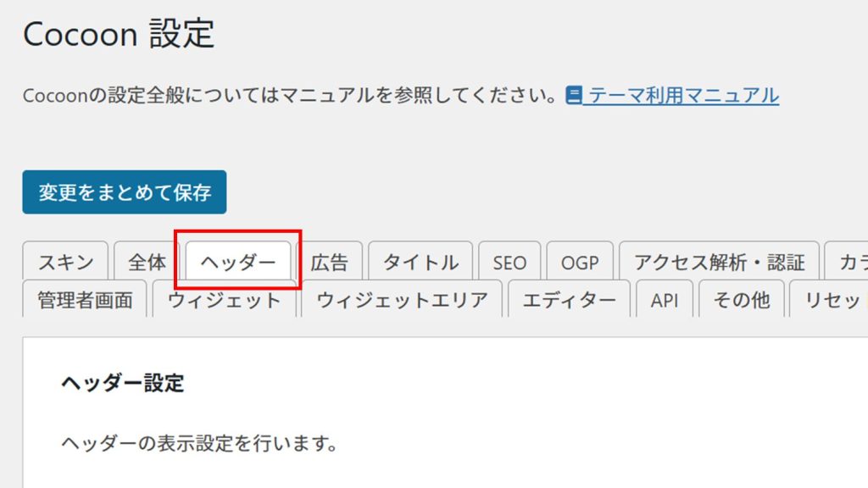This screenshot has height=488, width=868.
Task: Select the OGP tab
Action: coord(580,263)
